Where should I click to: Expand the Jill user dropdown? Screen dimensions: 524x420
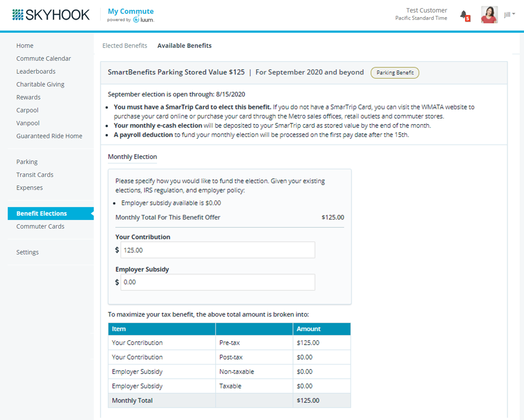(x=510, y=14)
